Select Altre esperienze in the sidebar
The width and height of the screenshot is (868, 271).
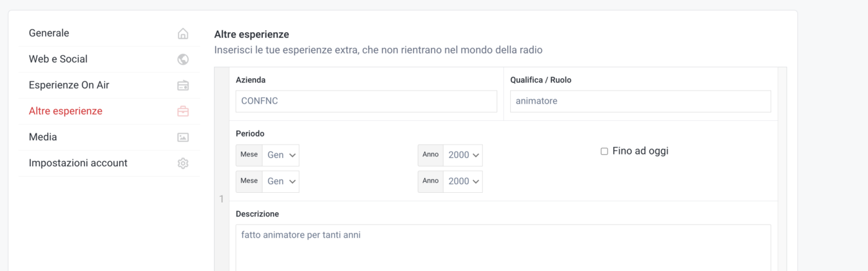tap(66, 111)
